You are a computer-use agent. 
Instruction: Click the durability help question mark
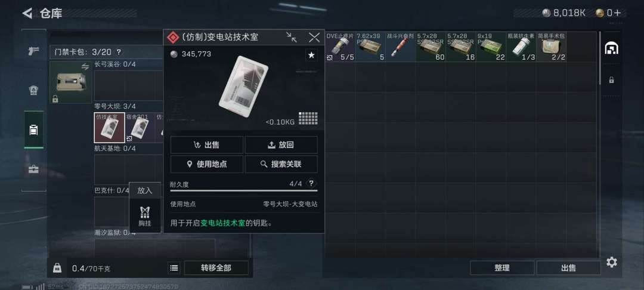coord(312,183)
